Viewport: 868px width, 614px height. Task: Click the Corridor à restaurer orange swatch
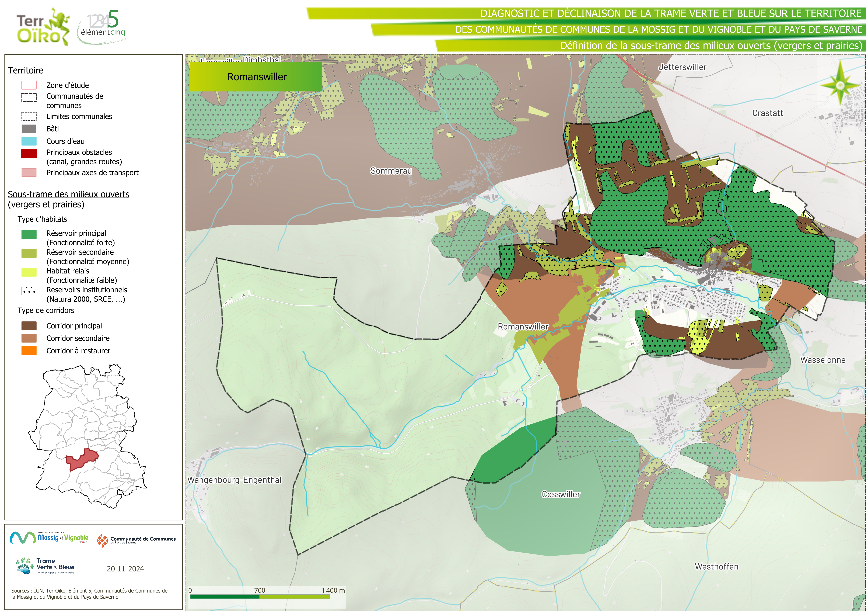coord(29,351)
